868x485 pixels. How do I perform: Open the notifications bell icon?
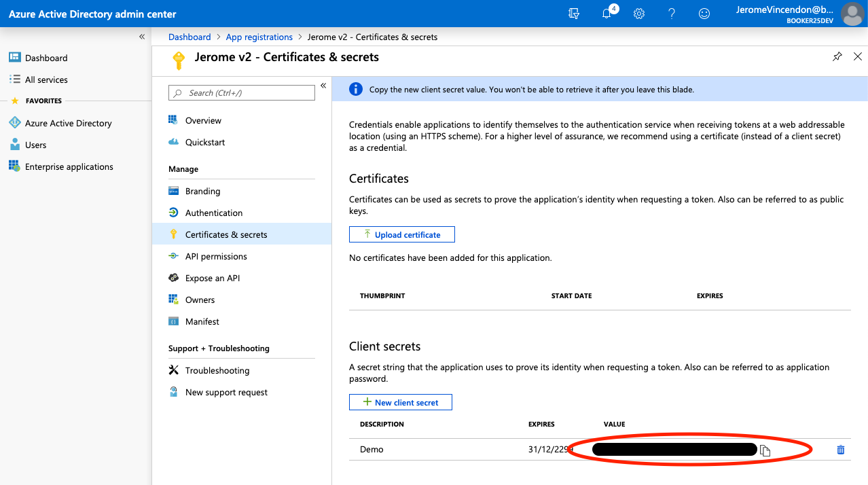coord(607,14)
